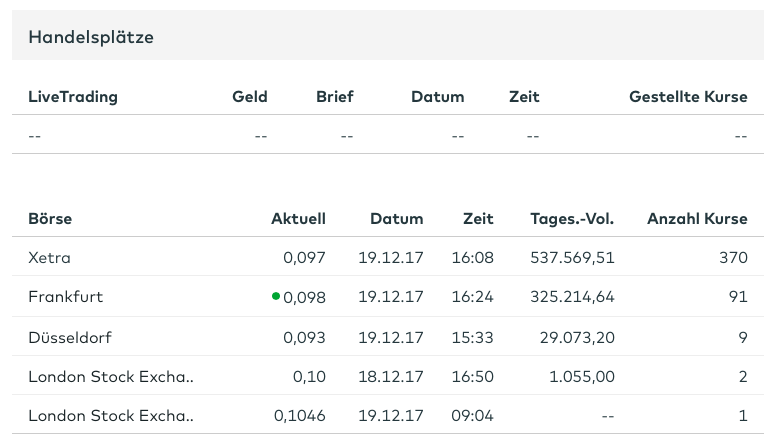Screen dimensions: 780x442
Task: Click the Anzahl Kurse column header
Action: pos(697,218)
